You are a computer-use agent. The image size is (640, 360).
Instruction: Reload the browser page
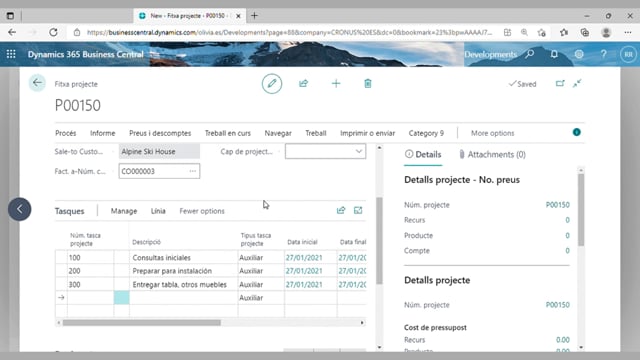coord(53,32)
